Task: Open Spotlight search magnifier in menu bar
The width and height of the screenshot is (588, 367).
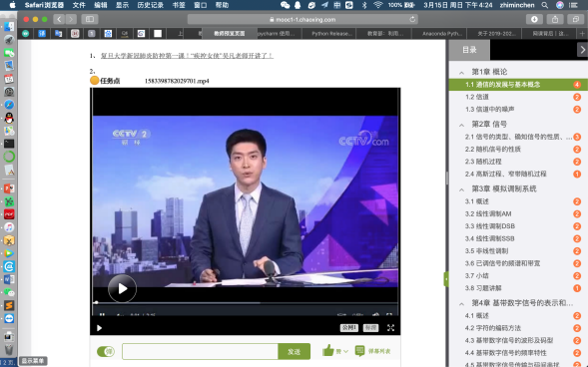Action: 544,5
